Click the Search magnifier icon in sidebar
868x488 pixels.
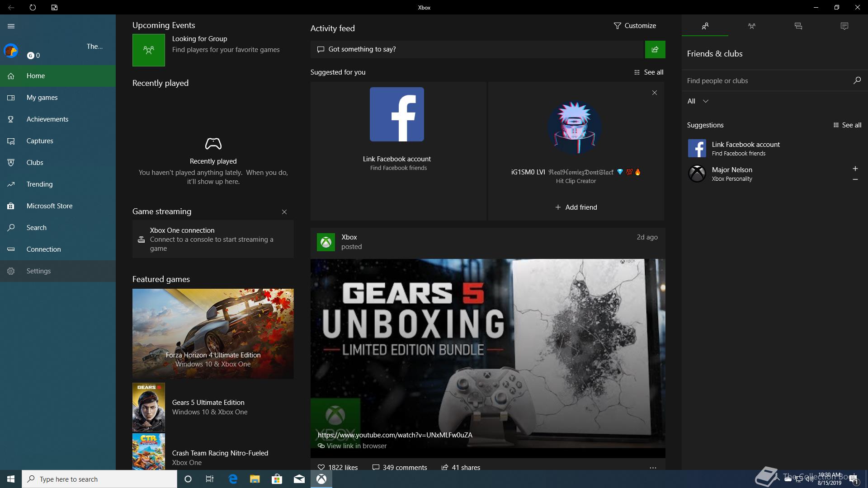(x=11, y=228)
